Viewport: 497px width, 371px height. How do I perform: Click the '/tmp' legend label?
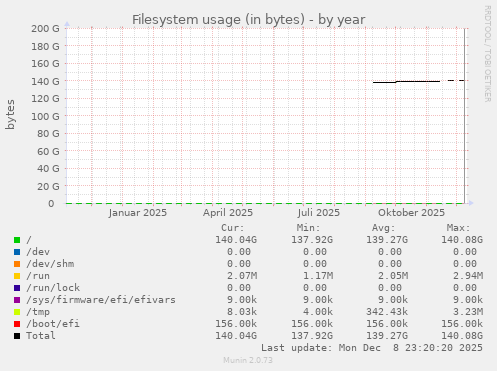coord(38,312)
